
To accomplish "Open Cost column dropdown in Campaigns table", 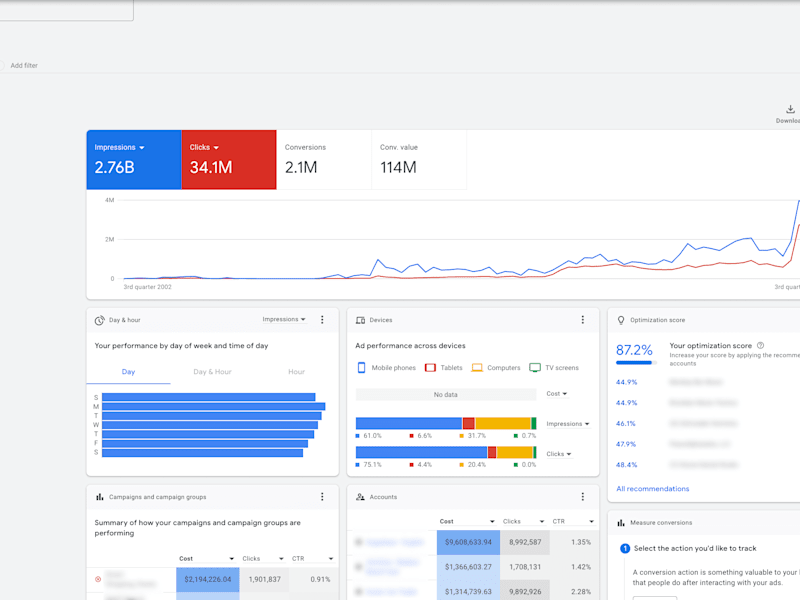I will point(206,559).
